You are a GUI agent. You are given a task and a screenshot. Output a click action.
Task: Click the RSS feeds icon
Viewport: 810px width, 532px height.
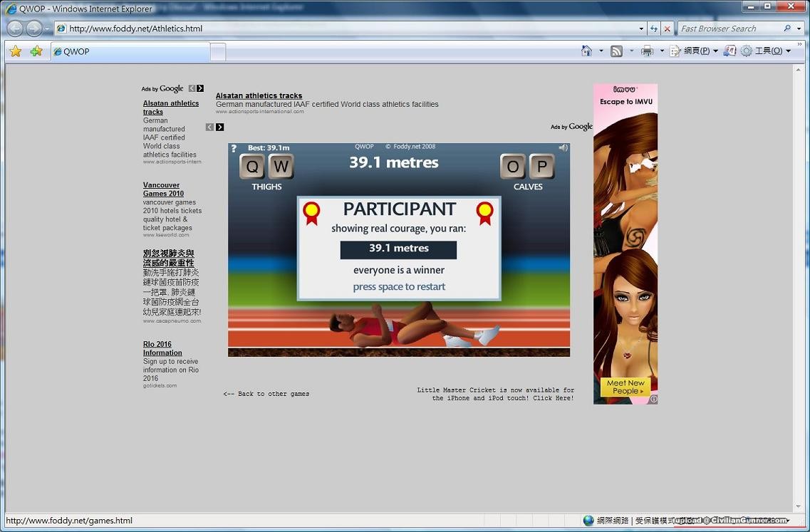tap(616, 51)
